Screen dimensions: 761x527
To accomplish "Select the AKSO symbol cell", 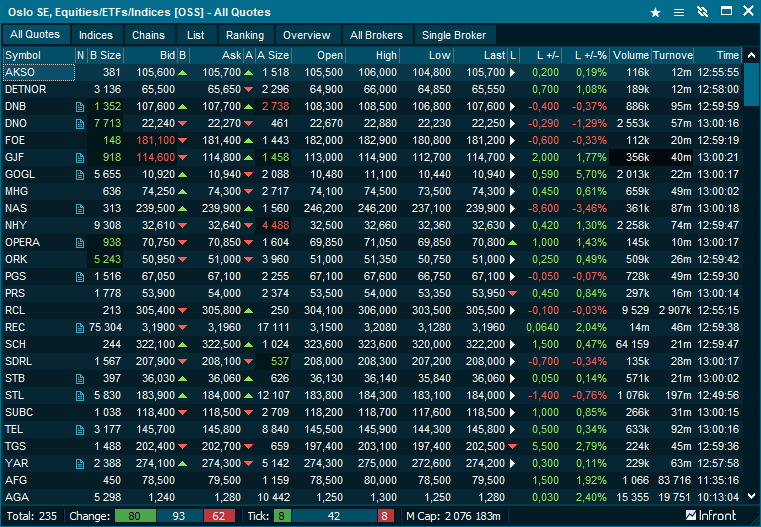I will pyautogui.click(x=38, y=73).
